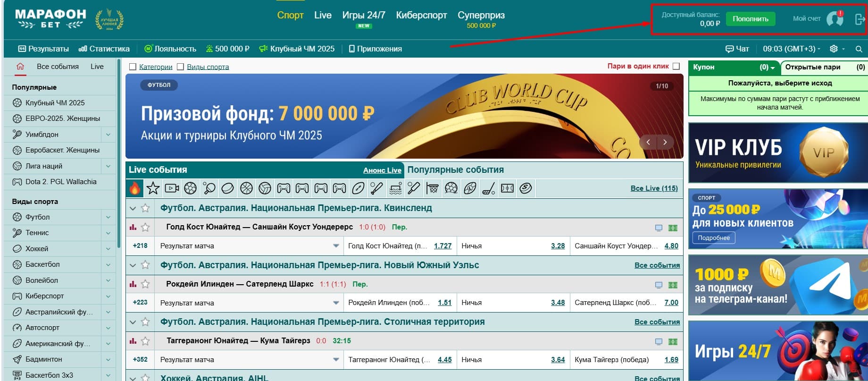Screen dimensions: 868x381
Task: Expand the Уимблдон sidebar chevron
Action: pos(108,135)
